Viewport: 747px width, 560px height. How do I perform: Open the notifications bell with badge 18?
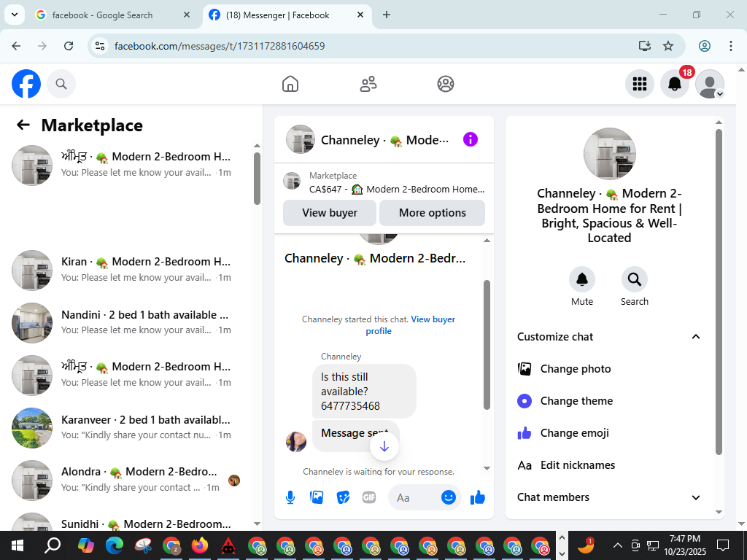point(675,84)
